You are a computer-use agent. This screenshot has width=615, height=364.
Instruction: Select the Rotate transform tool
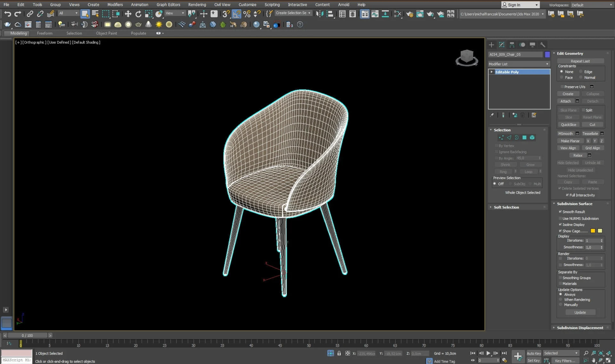[139, 14]
